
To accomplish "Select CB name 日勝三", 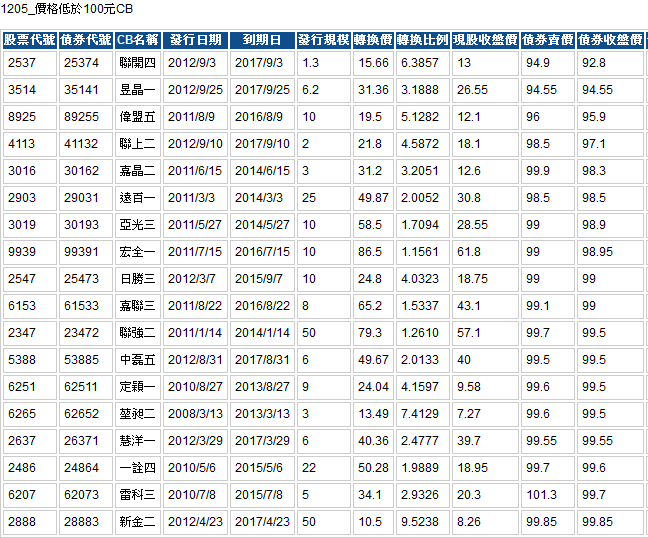I will [138, 279].
